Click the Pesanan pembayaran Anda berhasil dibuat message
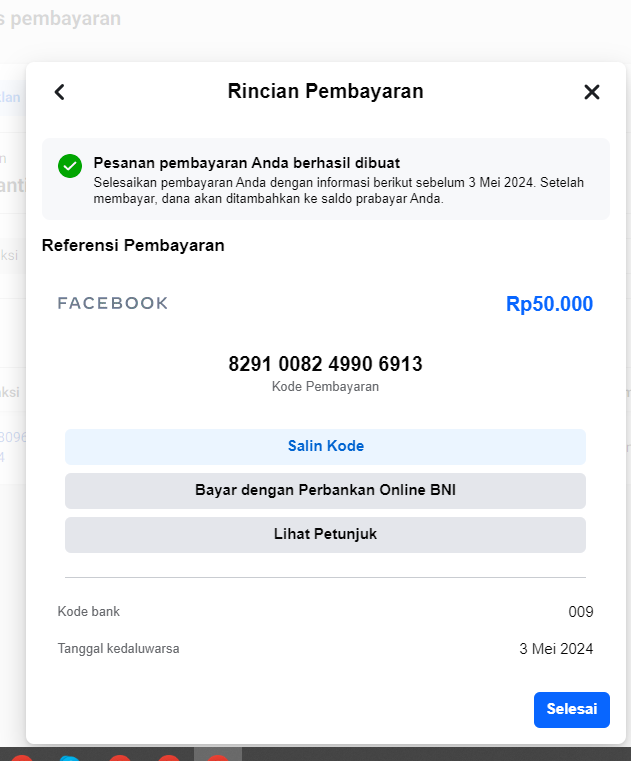 coord(247,163)
